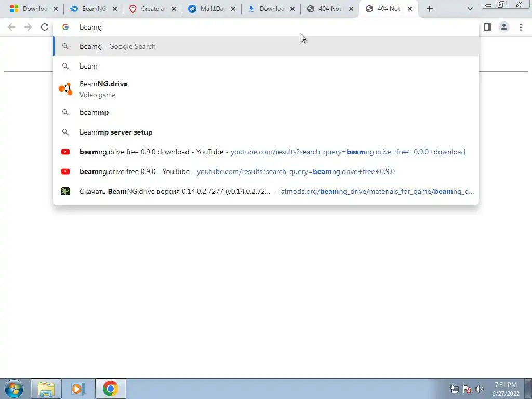The height and width of the screenshot is (399, 532).
Task: Click the stmods site favicon icon
Action: [x=65, y=191]
